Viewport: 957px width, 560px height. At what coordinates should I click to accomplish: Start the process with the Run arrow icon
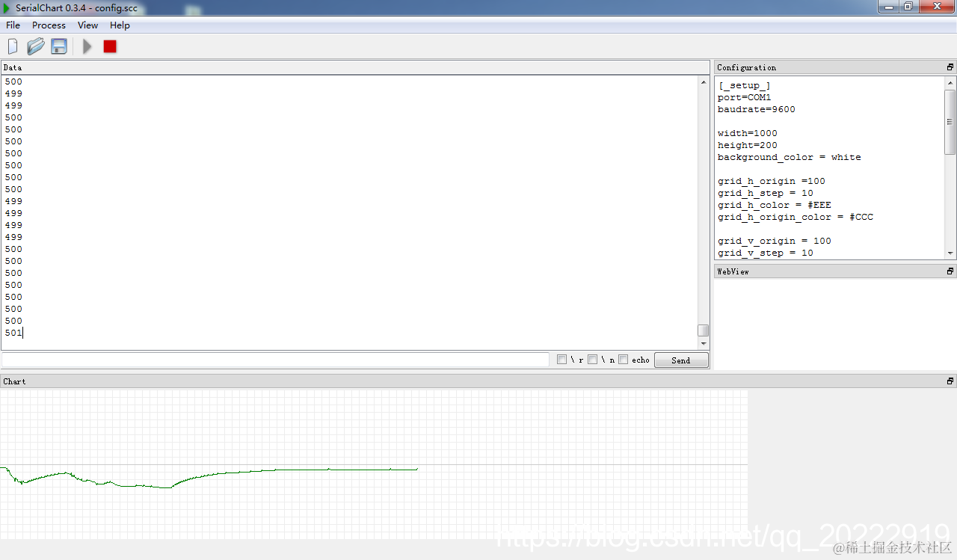click(87, 46)
